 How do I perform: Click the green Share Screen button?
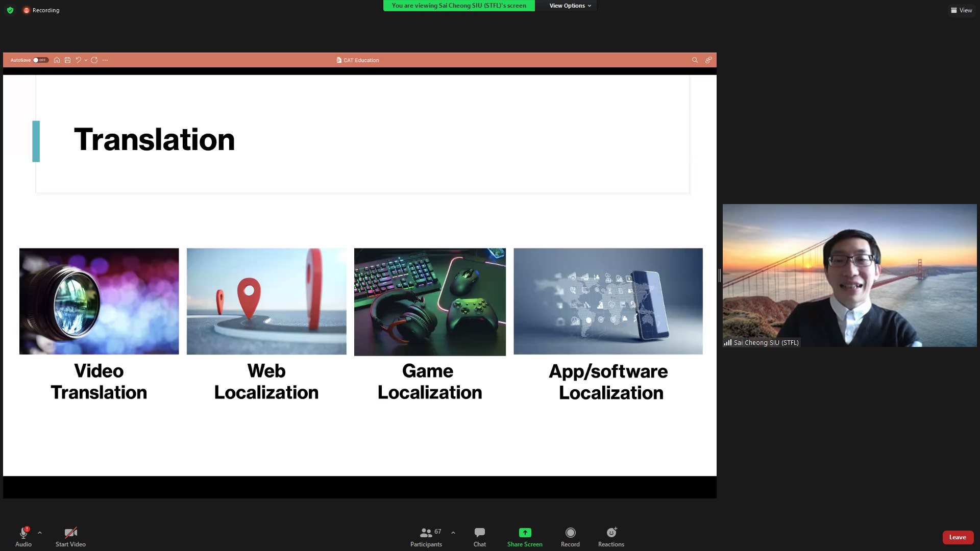point(525,537)
